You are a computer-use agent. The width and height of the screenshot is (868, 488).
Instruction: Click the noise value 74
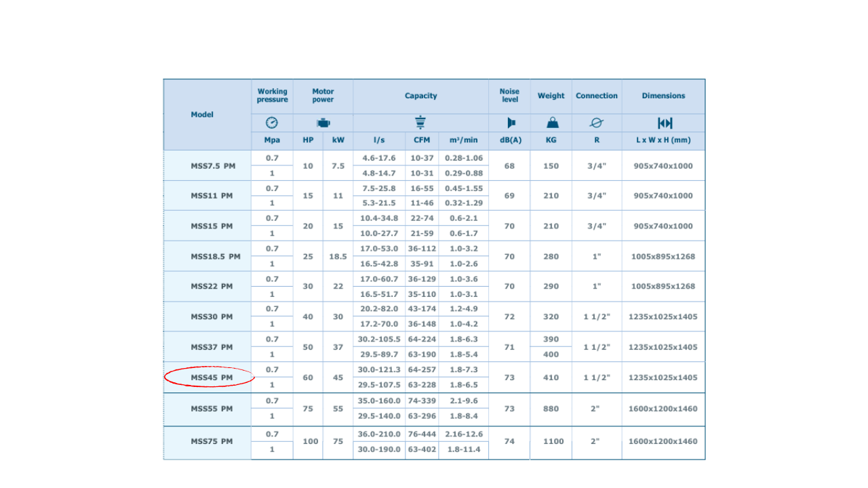509,441
